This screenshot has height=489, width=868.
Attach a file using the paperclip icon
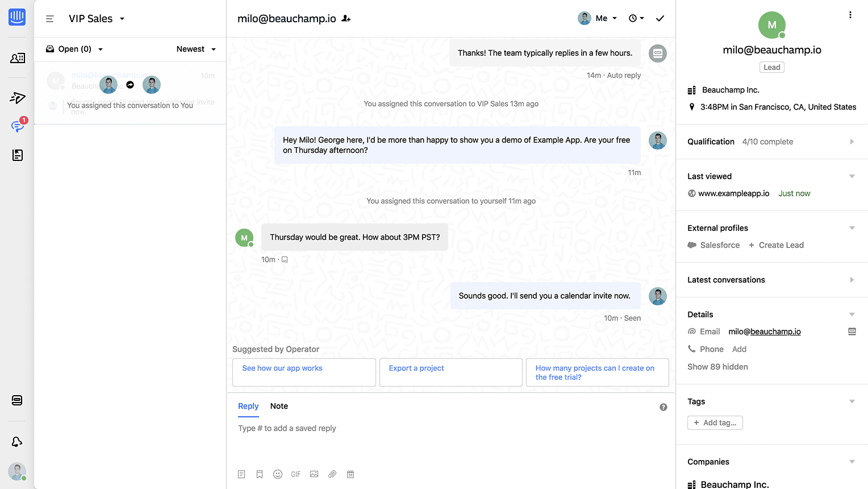click(x=332, y=474)
